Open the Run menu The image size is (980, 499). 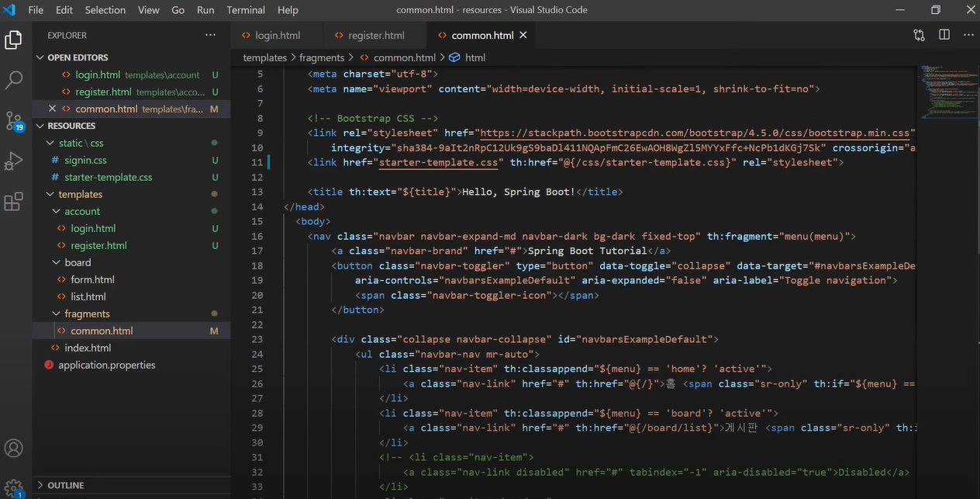click(x=205, y=10)
